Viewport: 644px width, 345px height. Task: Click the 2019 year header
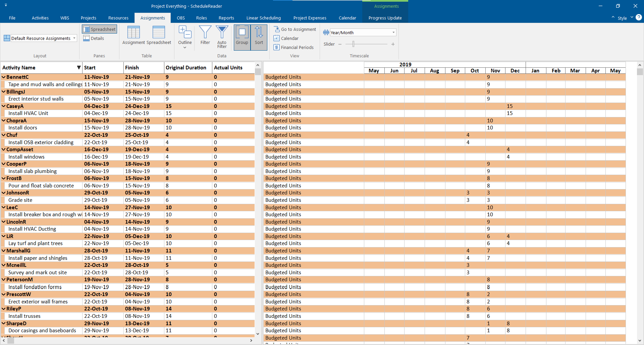tap(405, 64)
